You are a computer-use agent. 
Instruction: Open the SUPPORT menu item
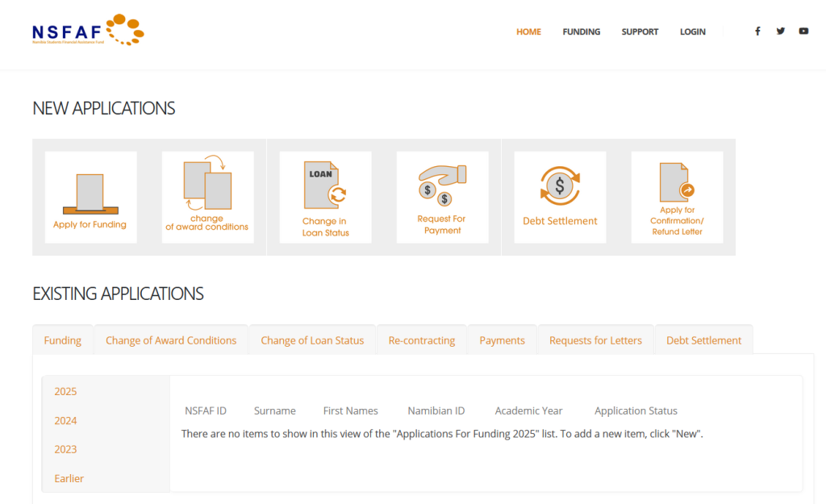click(640, 32)
